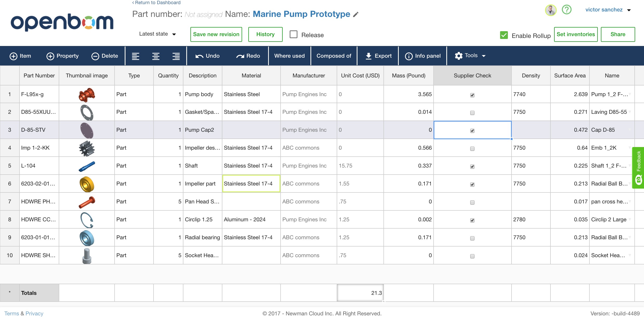The height and width of the screenshot is (319, 644).
Task: Click the align right text icon
Action: tap(176, 56)
